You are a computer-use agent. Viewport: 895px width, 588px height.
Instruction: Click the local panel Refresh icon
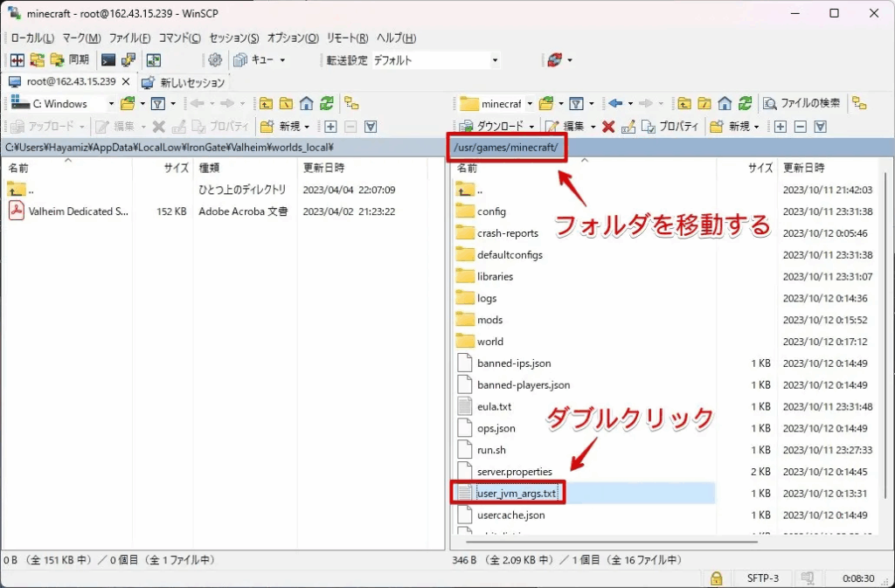pyautogui.click(x=326, y=103)
